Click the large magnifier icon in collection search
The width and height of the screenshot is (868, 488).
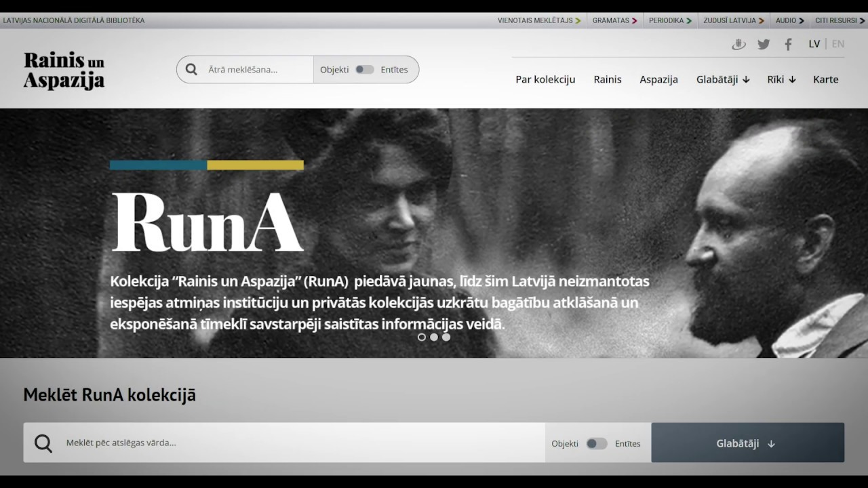click(x=43, y=443)
